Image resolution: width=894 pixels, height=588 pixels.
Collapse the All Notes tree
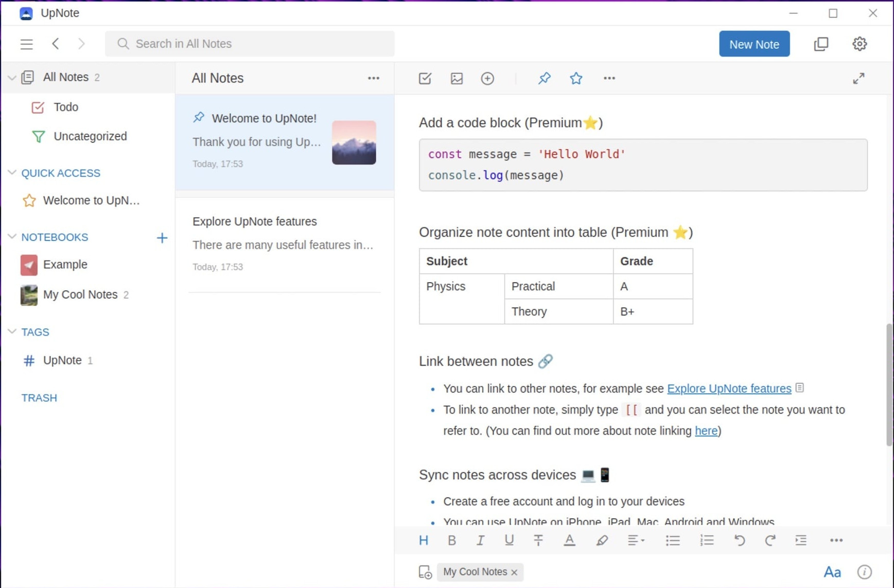[12, 78]
